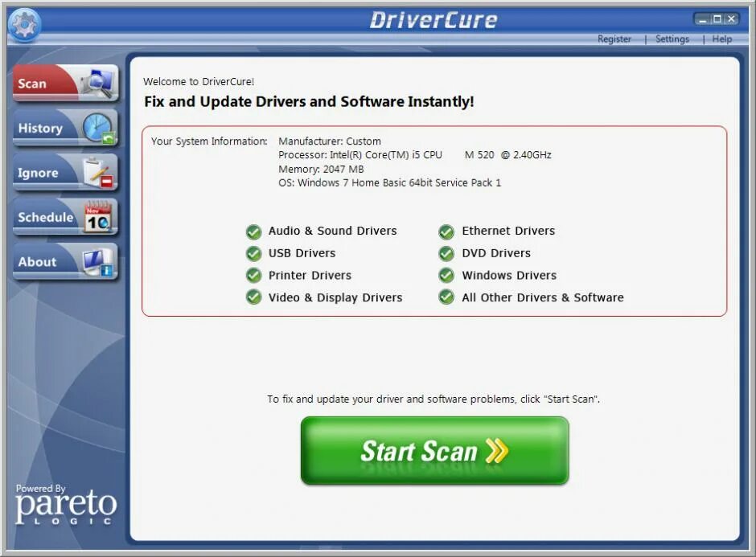Screen dimensions: 756x557
Task: Click the clock icon on History button
Action: click(99, 128)
